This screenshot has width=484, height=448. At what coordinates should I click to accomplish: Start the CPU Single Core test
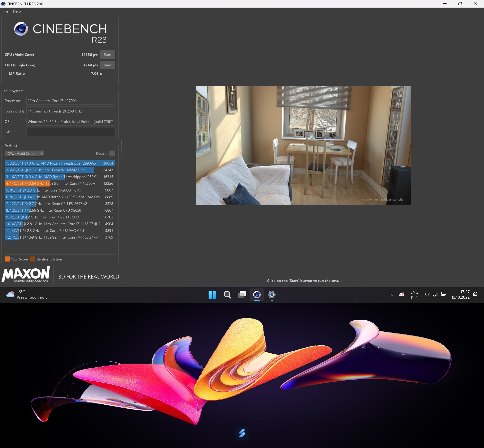pos(108,65)
